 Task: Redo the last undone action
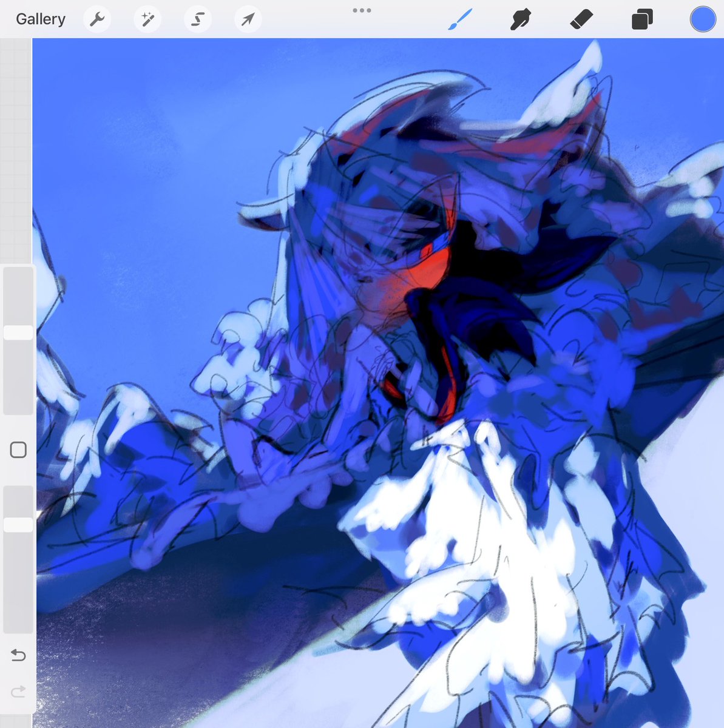point(18,691)
